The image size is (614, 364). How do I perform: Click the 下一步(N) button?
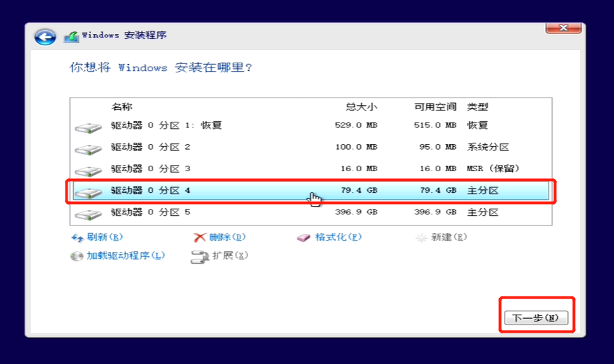536,317
